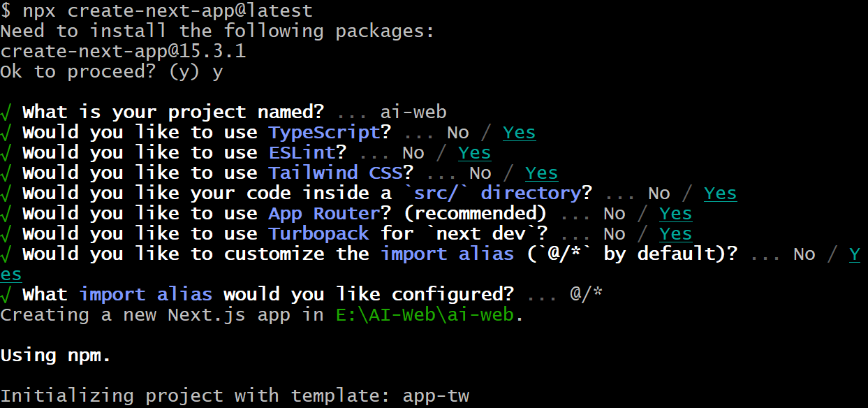Click No for the src/ directory prompt
The image size is (868, 408).
(659, 194)
